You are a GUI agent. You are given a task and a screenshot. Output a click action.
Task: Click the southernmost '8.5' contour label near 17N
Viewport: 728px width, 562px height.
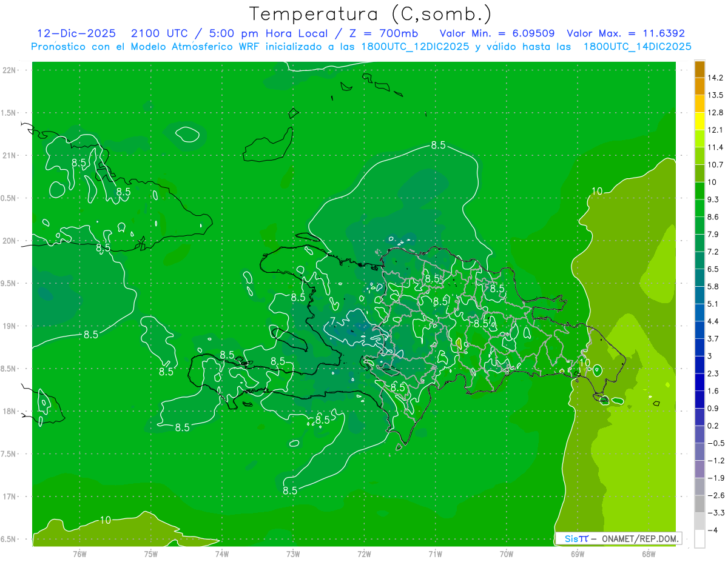pyautogui.click(x=290, y=490)
